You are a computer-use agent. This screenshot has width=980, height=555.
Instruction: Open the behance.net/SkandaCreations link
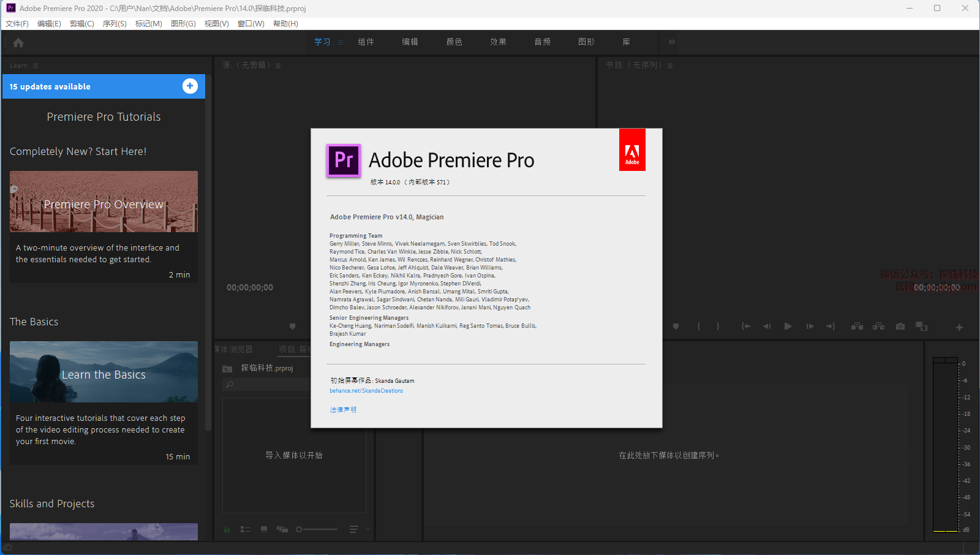(x=366, y=391)
